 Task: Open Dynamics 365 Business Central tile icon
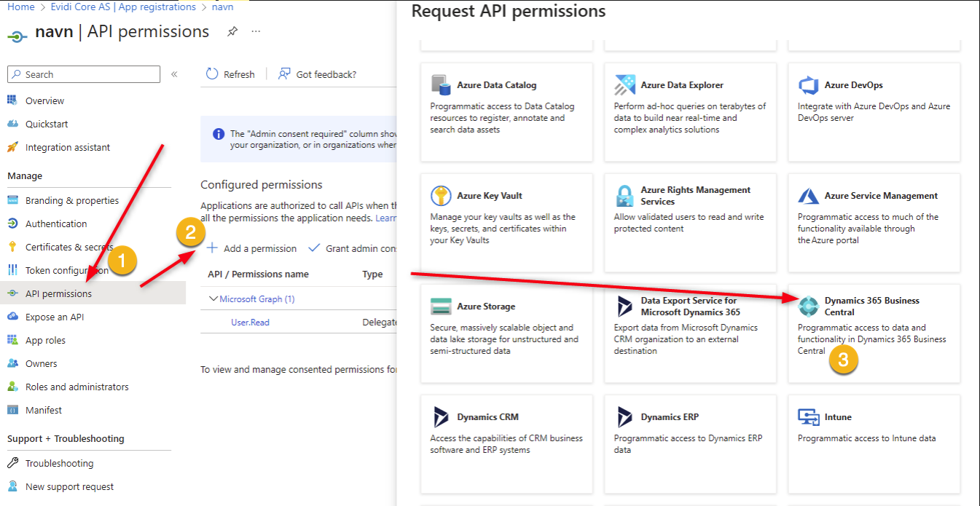pyautogui.click(x=809, y=307)
